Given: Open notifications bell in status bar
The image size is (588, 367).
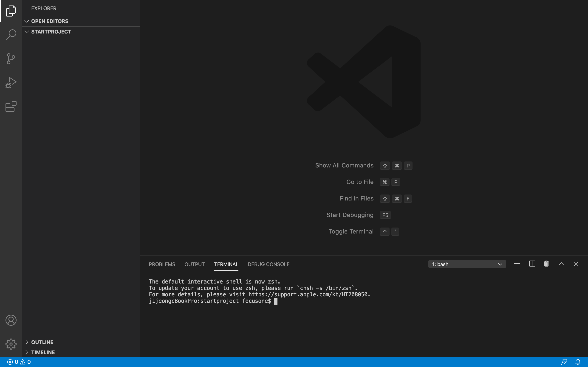Looking at the screenshot, I should tap(578, 362).
